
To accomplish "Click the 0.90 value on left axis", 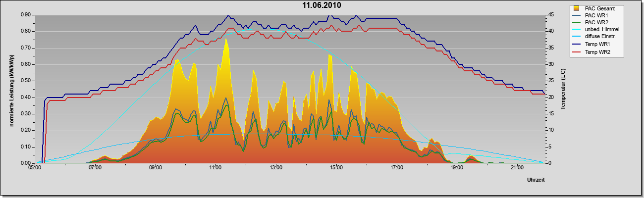I will tap(26, 15).
